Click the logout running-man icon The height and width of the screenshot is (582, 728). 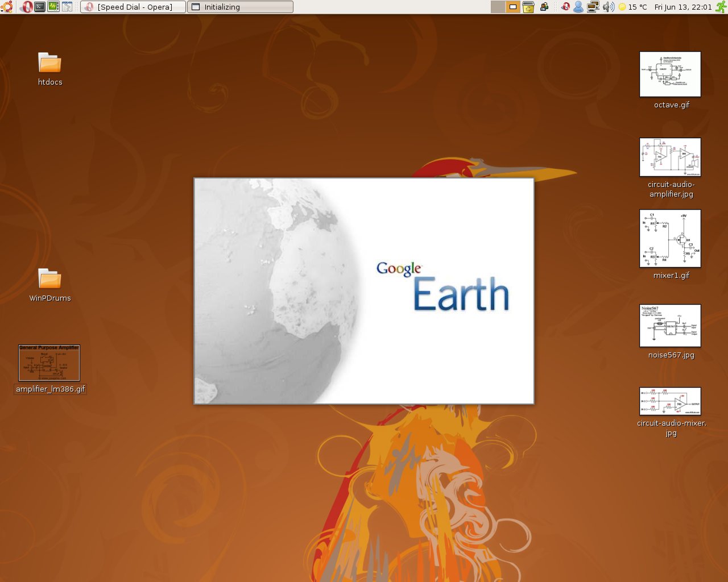click(x=720, y=7)
